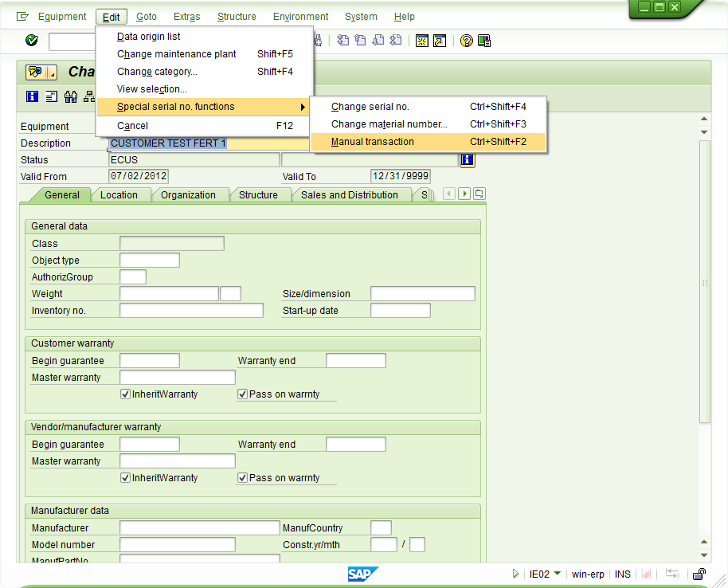Image resolution: width=728 pixels, height=588 pixels.
Task: Open the IE02 transaction dropdown in status bar
Action: pyautogui.click(x=557, y=574)
